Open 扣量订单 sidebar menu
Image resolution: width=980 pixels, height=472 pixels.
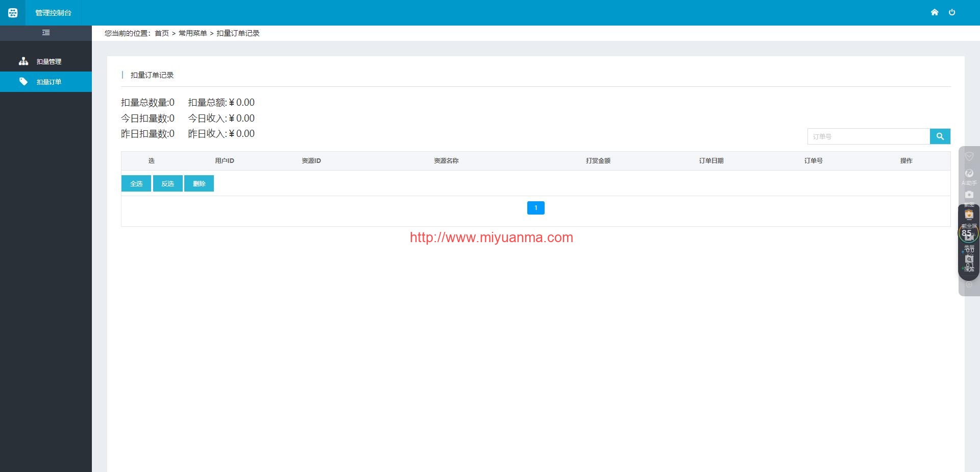pyautogui.click(x=46, y=82)
